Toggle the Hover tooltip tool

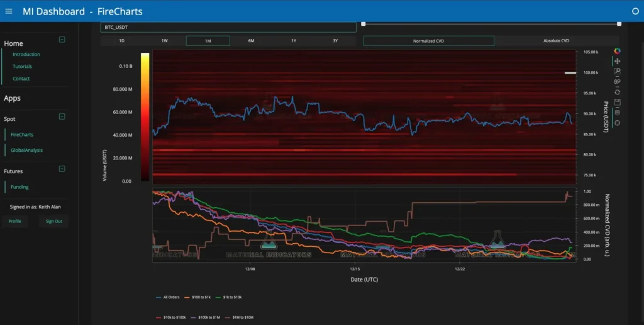point(617,112)
